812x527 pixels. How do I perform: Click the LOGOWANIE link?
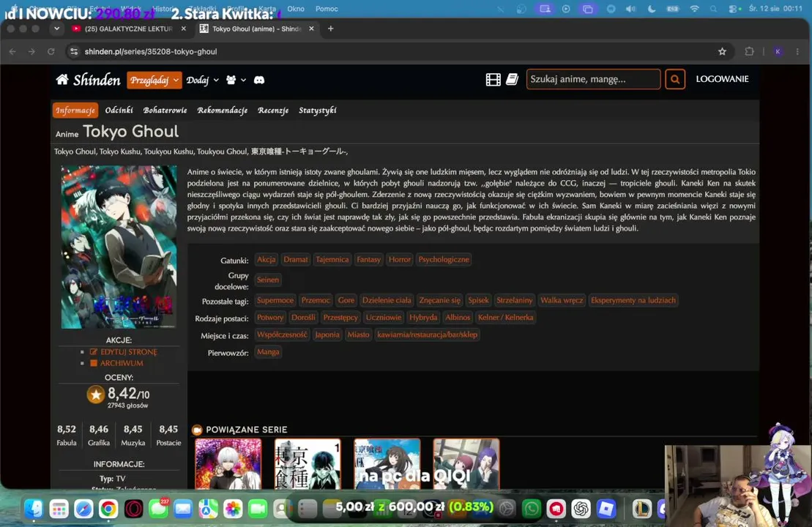[722, 79]
